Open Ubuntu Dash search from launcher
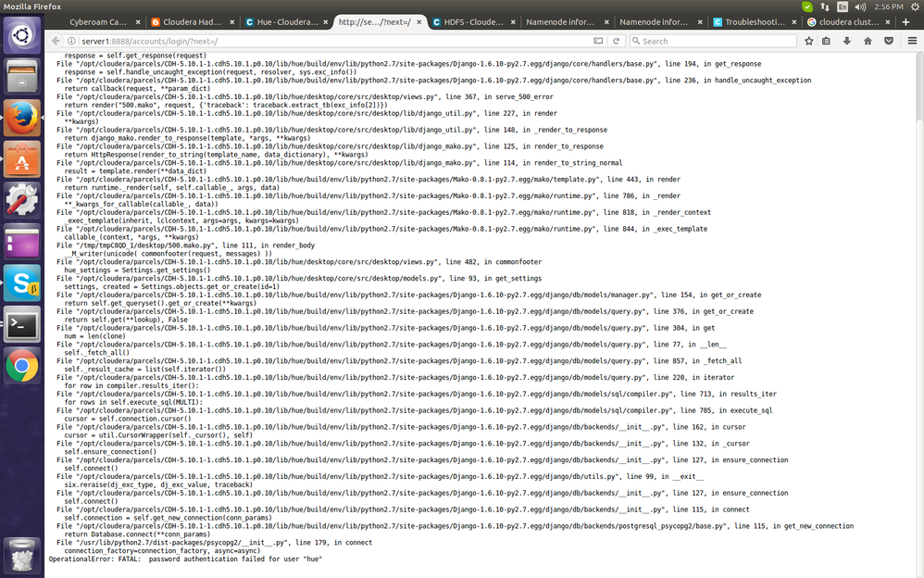The width and height of the screenshot is (924, 578). (22, 35)
